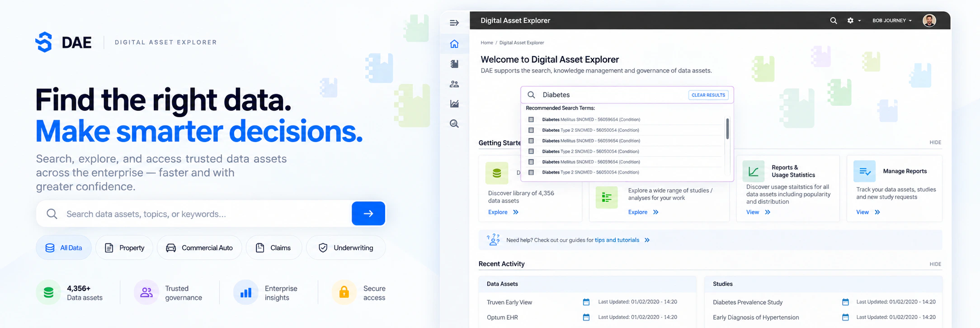Open the settings gear dropdown
Viewport: 980px width, 328px height.
point(854,20)
